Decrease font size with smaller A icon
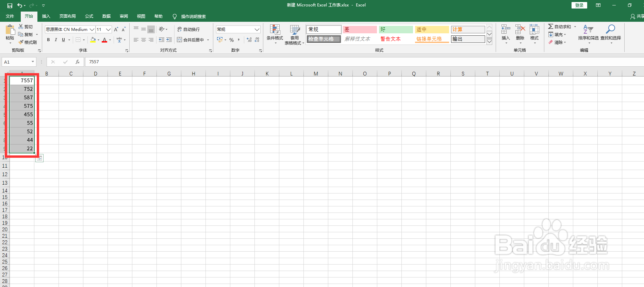Viewport: 644px width, 287px height. coord(123,30)
